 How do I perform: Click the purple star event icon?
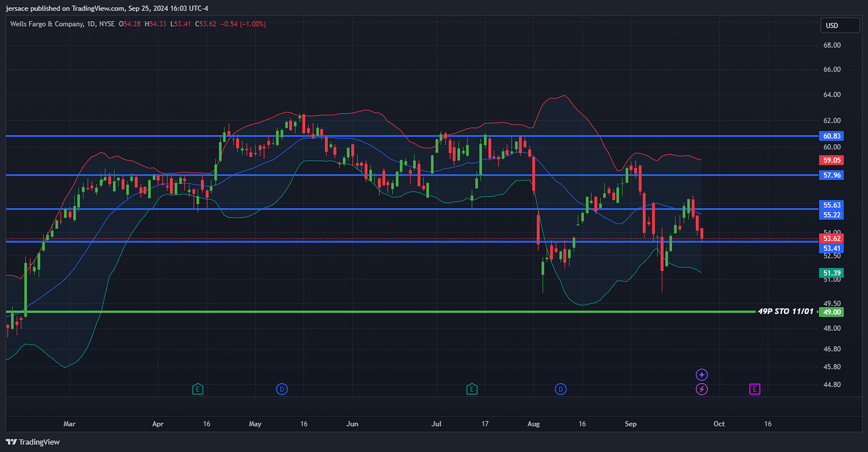(702, 375)
